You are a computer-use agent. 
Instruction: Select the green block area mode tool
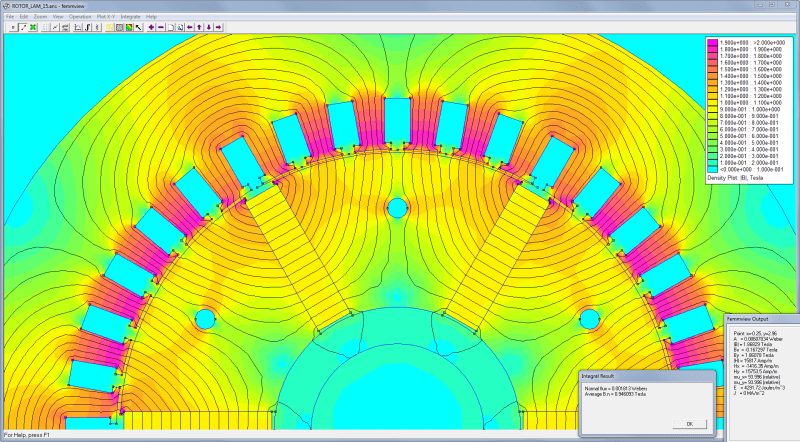pos(33,27)
